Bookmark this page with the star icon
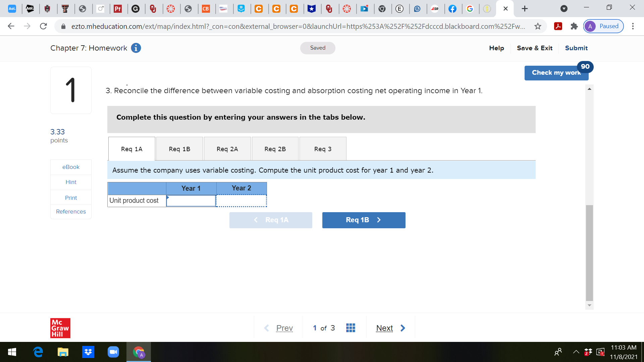The image size is (644, 362). [x=537, y=26]
